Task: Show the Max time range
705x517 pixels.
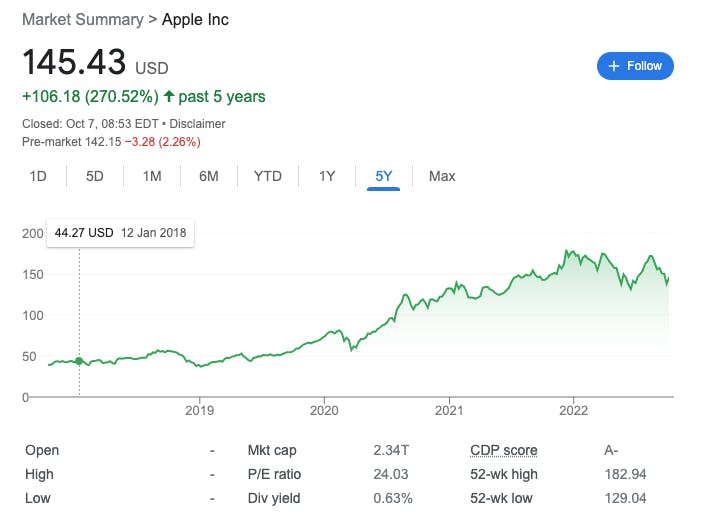Action: coord(442,176)
